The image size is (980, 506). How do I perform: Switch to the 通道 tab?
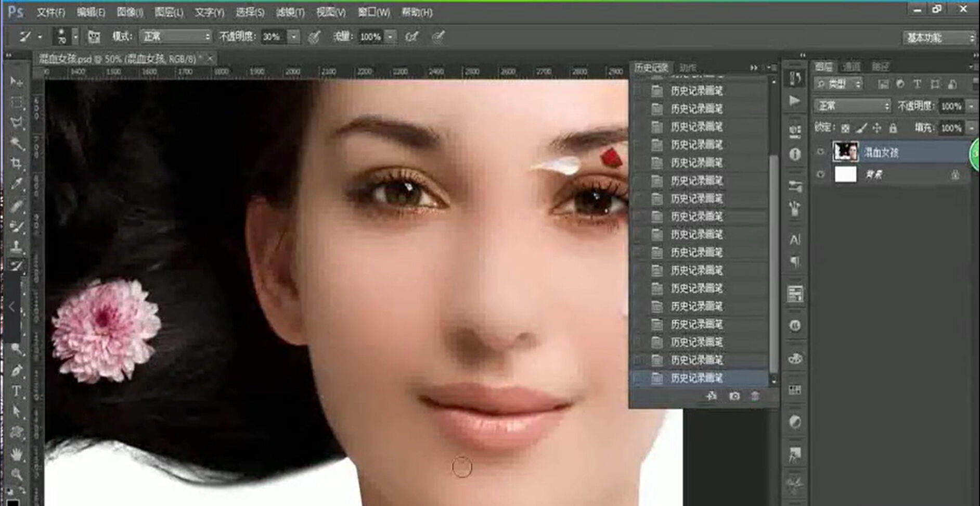tap(852, 67)
